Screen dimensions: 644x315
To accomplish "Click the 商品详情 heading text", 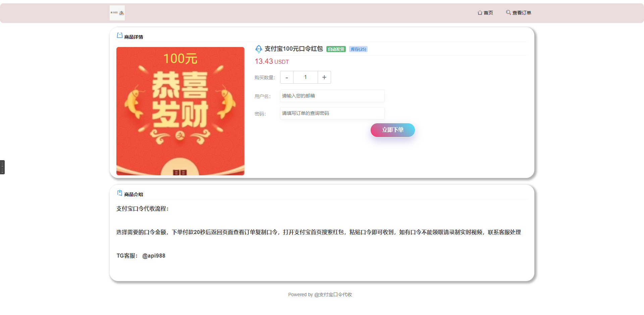I will [x=133, y=37].
